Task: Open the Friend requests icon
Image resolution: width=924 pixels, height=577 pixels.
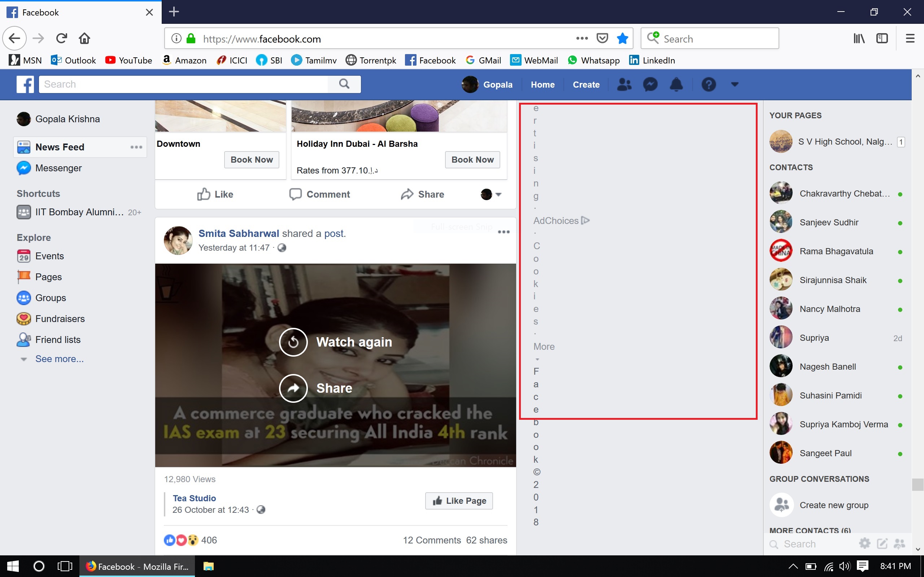Action: pyautogui.click(x=624, y=84)
